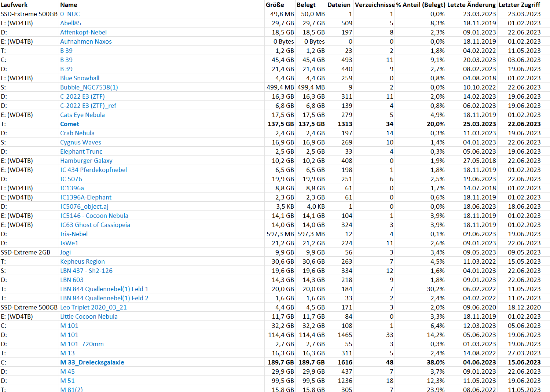Open IC 434 Pferdekopfnebel link

93,170
